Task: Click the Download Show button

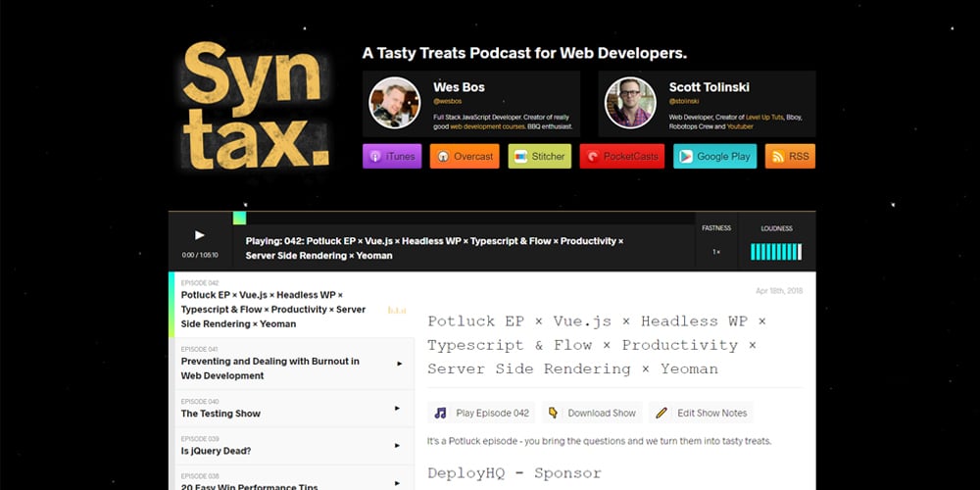Action: (592, 413)
